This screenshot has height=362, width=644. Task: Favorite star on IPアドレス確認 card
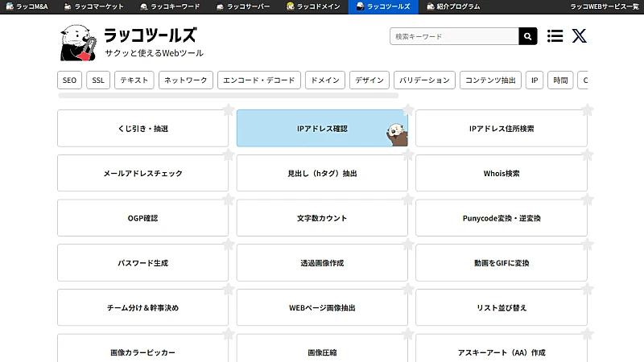coord(408,110)
